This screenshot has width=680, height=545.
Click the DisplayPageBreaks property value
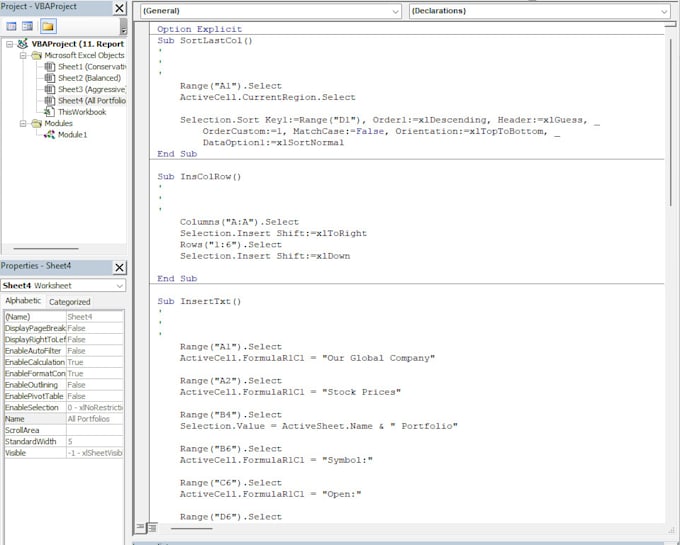click(x=95, y=328)
